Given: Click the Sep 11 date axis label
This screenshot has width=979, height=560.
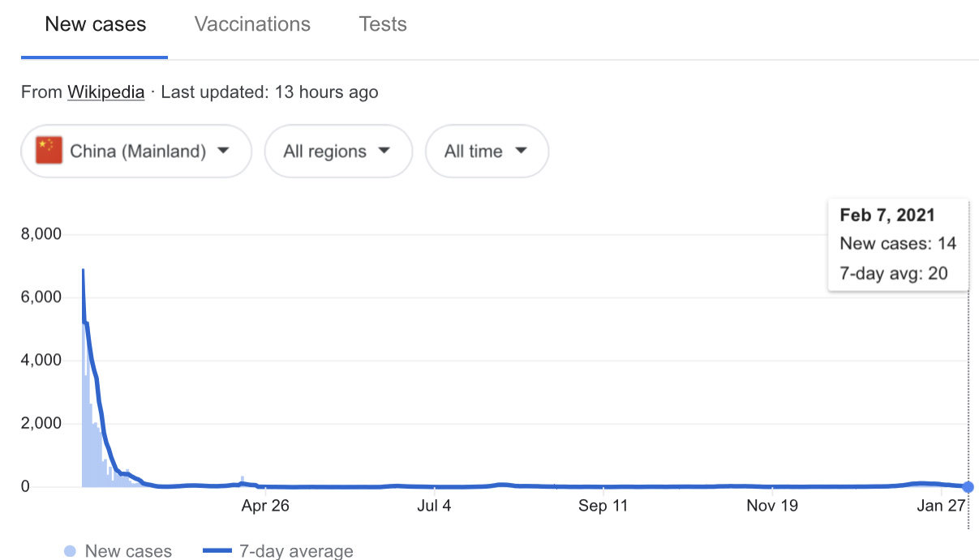Looking at the screenshot, I should (603, 507).
